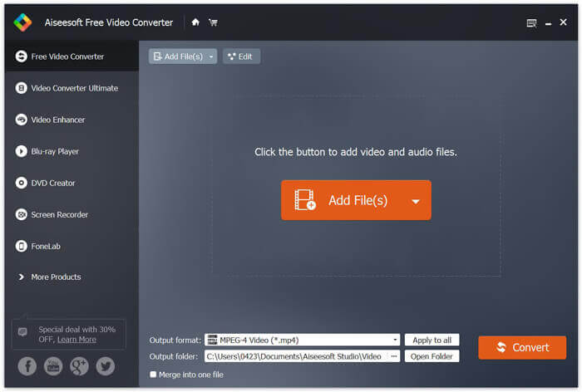Click the Facebook social icon

(x=27, y=366)
